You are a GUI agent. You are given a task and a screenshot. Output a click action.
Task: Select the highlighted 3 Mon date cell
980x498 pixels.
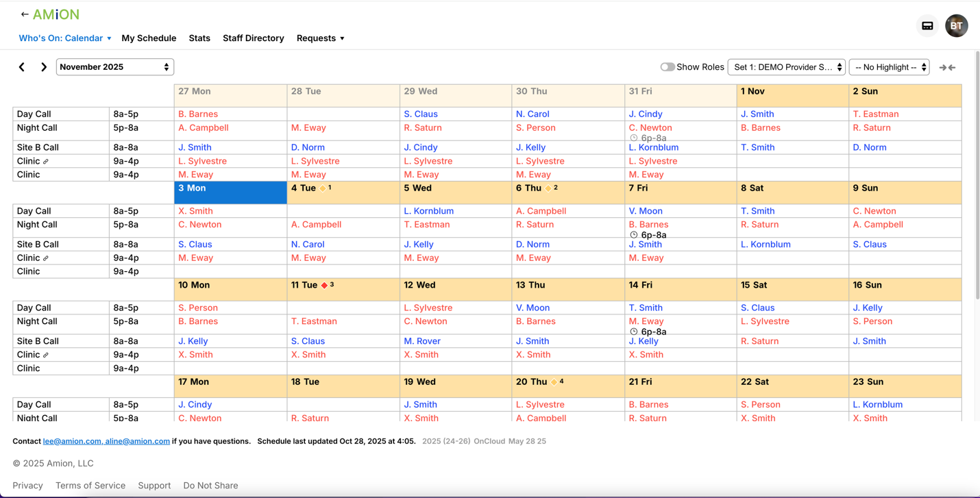[230, 192]
